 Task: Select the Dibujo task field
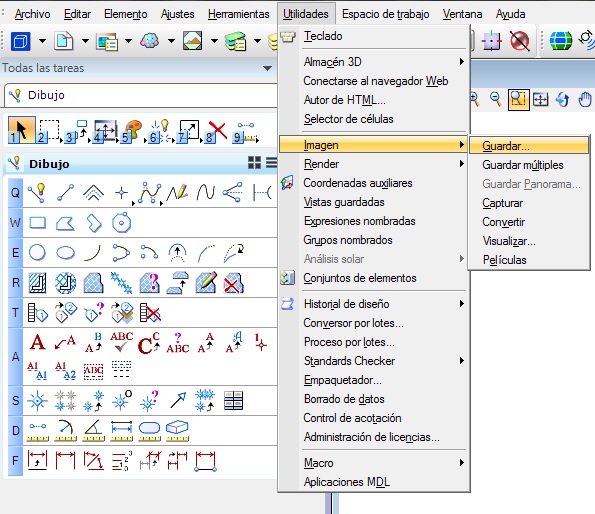pyautogui.click(x=140, y=95)
